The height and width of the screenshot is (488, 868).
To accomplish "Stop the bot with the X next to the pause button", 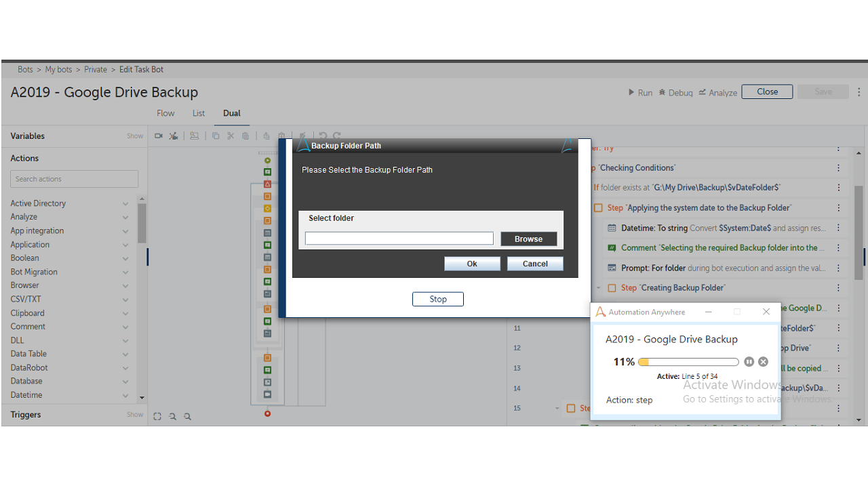I will tap(763, 362).
